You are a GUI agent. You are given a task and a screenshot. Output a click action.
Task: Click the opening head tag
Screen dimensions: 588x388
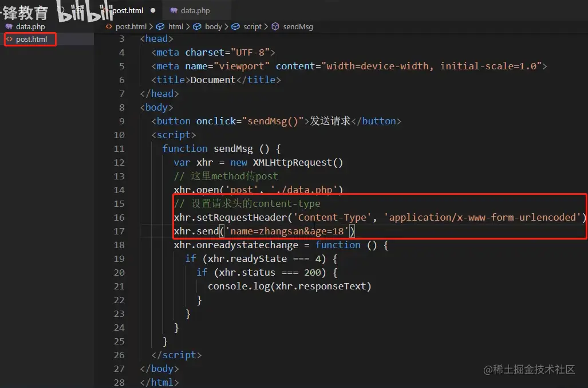(x=157, y=38)
